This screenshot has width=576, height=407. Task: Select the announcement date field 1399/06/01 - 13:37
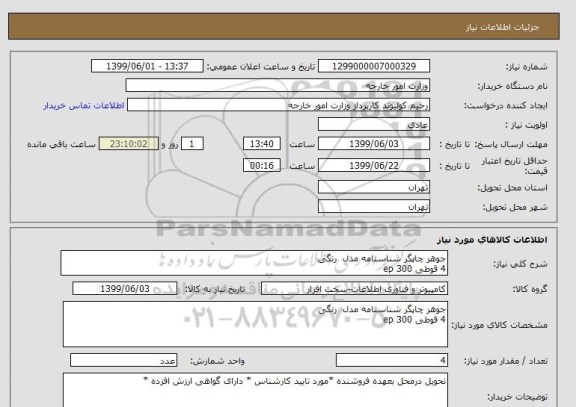click(x=147, y=66)
